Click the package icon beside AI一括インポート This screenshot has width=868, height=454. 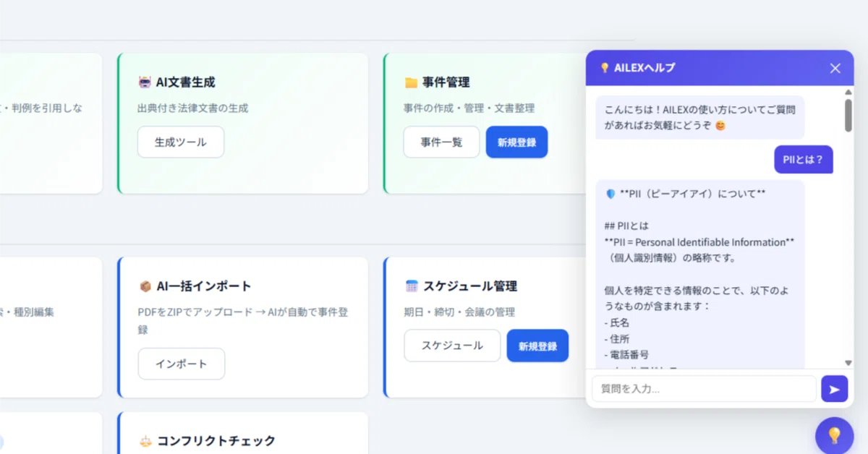[145, 286]
